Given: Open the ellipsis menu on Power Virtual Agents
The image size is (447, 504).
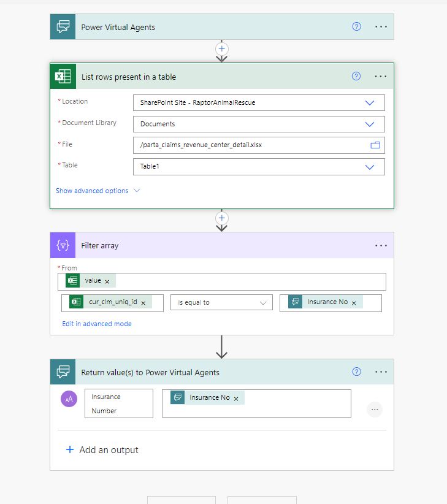Looking at the screenshot, I should (x=381, y=26).
